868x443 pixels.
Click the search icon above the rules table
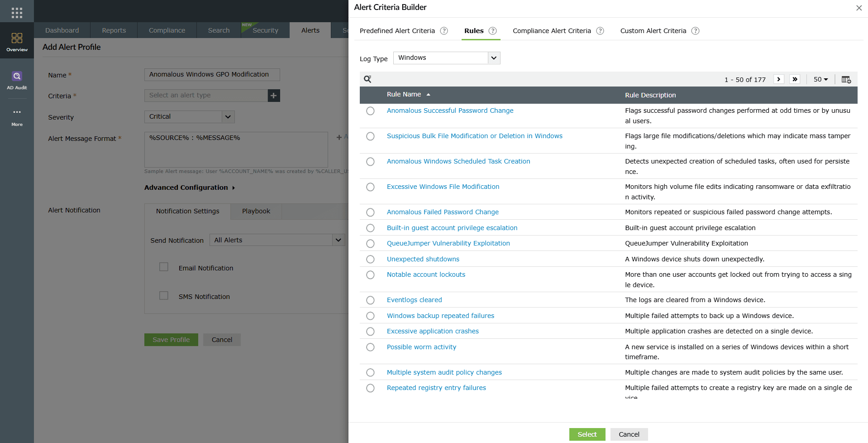(x=367, y=79)
